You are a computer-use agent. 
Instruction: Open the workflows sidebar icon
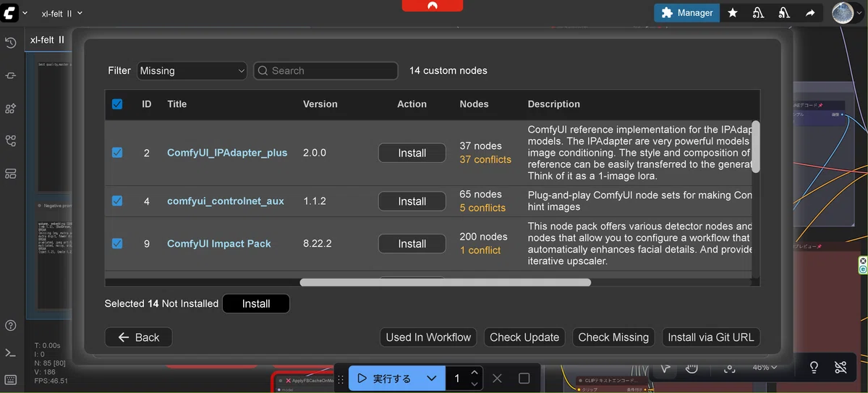click(x=11, y=141)
